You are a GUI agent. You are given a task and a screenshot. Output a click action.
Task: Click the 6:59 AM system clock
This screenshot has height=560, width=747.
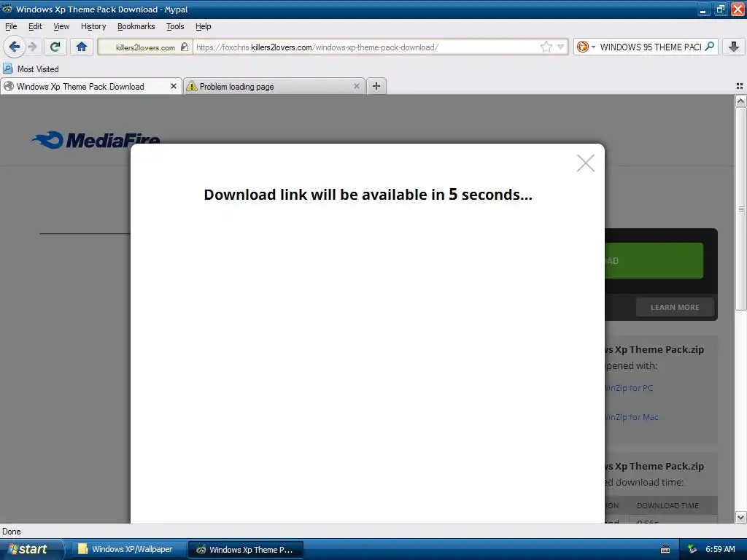coord(720,550)
